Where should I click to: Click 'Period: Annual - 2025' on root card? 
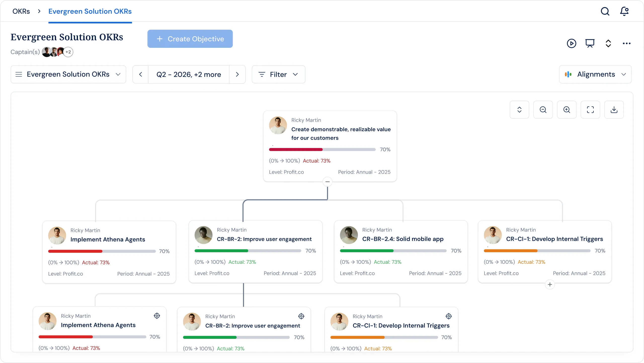364,172
